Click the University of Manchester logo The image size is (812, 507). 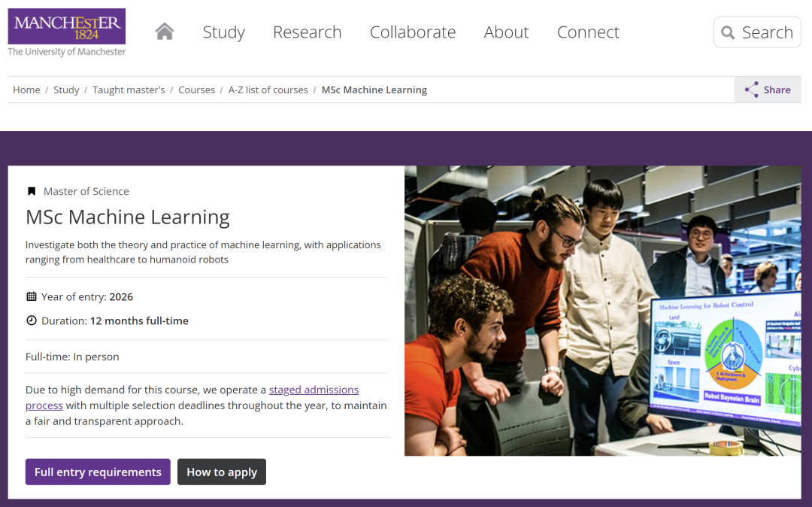67,32
